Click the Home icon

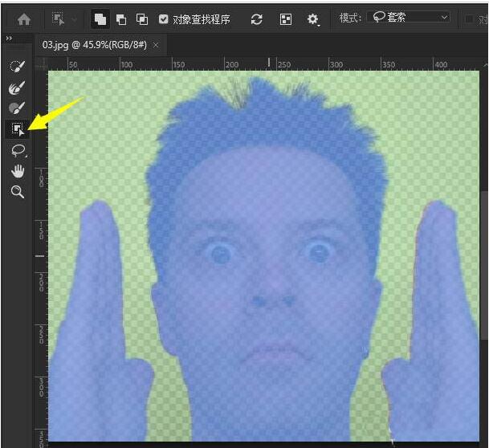24,18
